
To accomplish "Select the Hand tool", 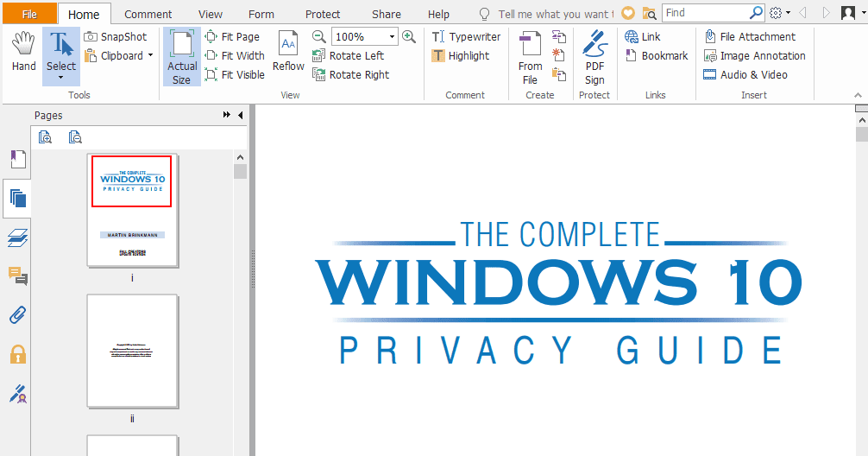I will [24, 52].
